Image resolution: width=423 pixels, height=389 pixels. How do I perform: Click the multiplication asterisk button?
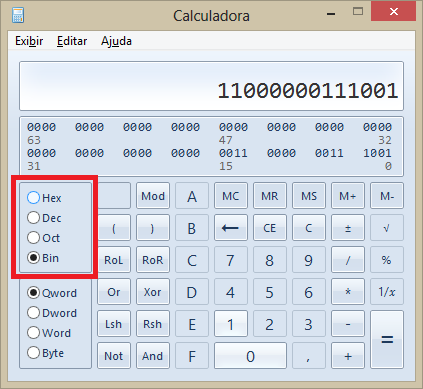pos(348,292)
